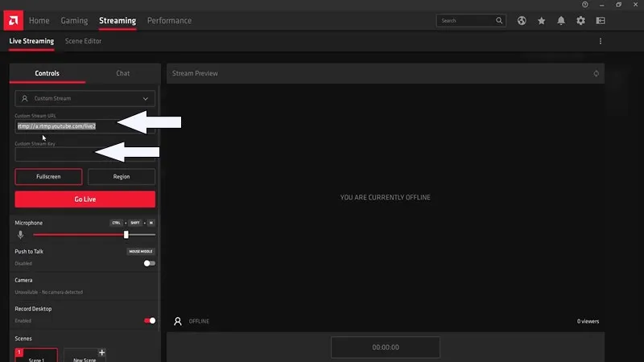
Task: Click the Custom Stream URL field
Action: pos(85,126)
